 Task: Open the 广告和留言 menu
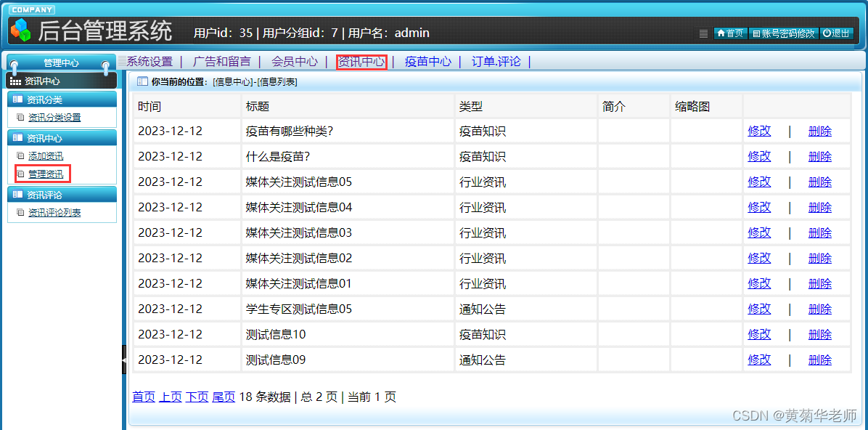point(222,62)
